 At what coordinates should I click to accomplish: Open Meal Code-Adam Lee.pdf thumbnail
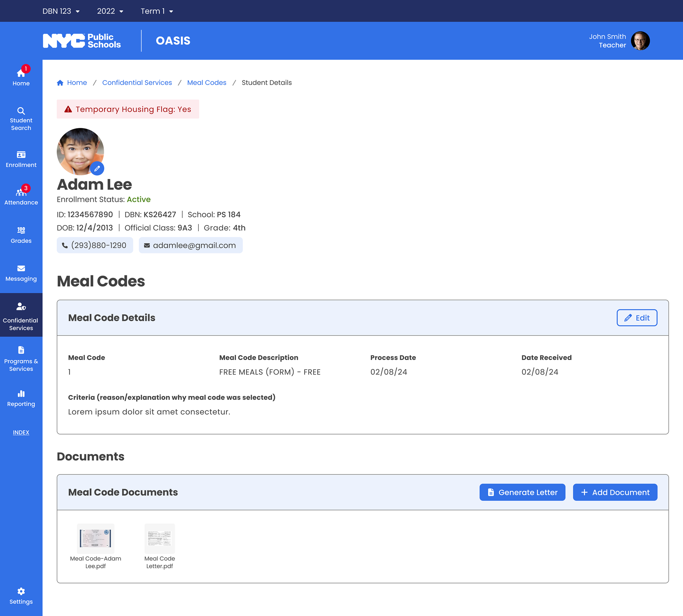(x=96, y=538)
